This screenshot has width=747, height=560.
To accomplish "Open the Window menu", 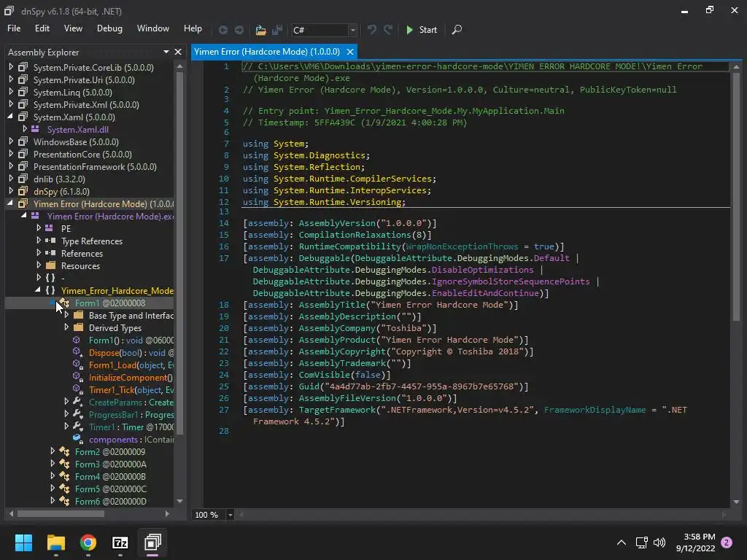I will click(x=152, y=28).
